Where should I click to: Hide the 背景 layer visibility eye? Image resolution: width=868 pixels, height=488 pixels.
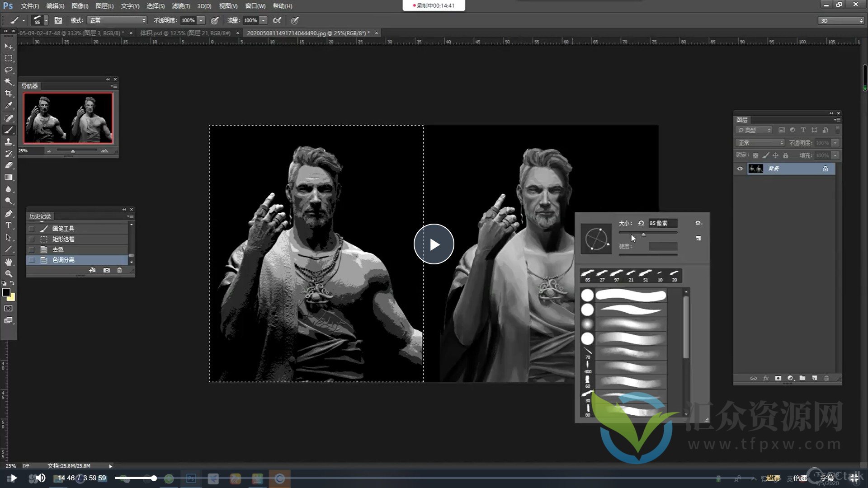pyautogui.click(x=740, y=169)
